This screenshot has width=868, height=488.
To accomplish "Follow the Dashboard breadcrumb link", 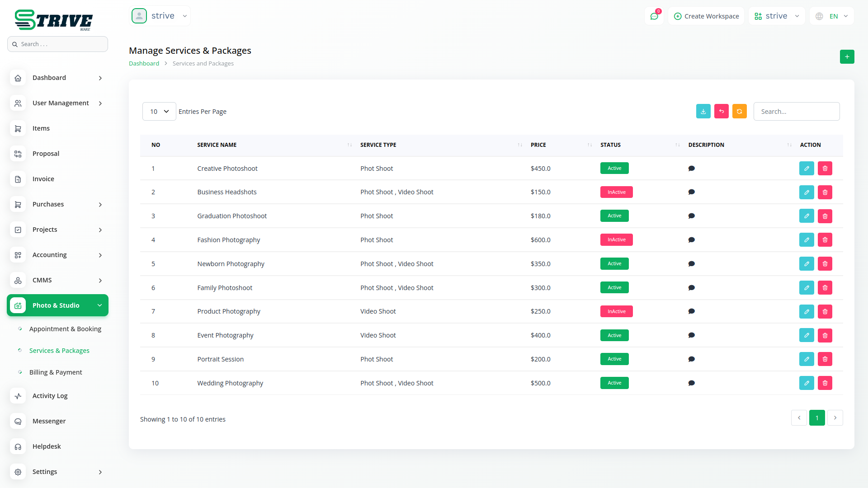I will click(x=144, y=64).
